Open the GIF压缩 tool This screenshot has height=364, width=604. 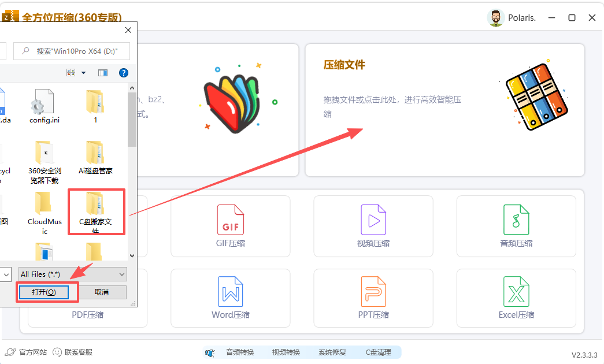click(230, 226)
